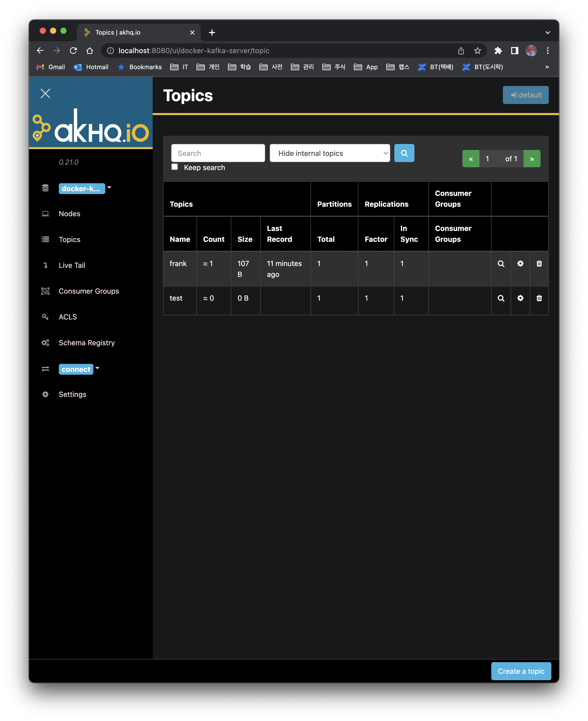Screen dimensions: 588x721
Task: Open the ACLS section
Action: (68, 317)
